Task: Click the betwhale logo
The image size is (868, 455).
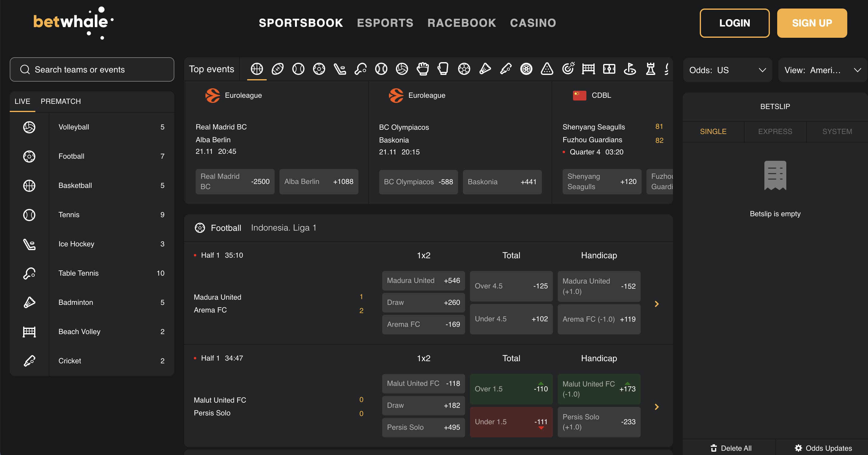Action: click(73, 23)
